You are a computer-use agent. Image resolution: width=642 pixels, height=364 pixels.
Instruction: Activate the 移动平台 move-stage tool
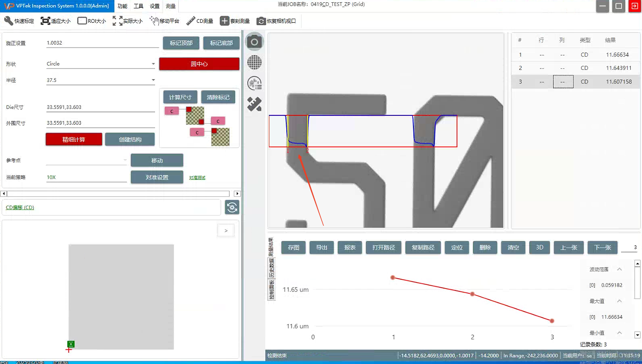pos(164,21)
